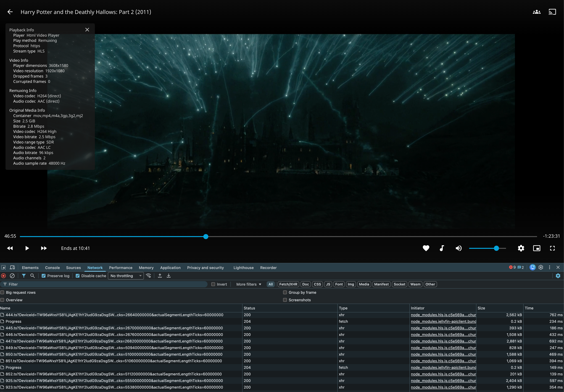Filter requests by Fetch/XHR
564x392 pixels.
click(288, 284)
